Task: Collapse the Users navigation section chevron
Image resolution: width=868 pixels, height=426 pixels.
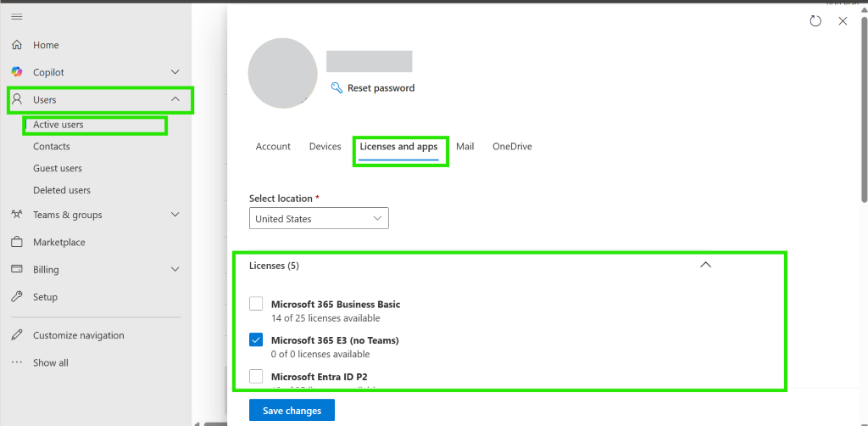Action: [175, 99]
